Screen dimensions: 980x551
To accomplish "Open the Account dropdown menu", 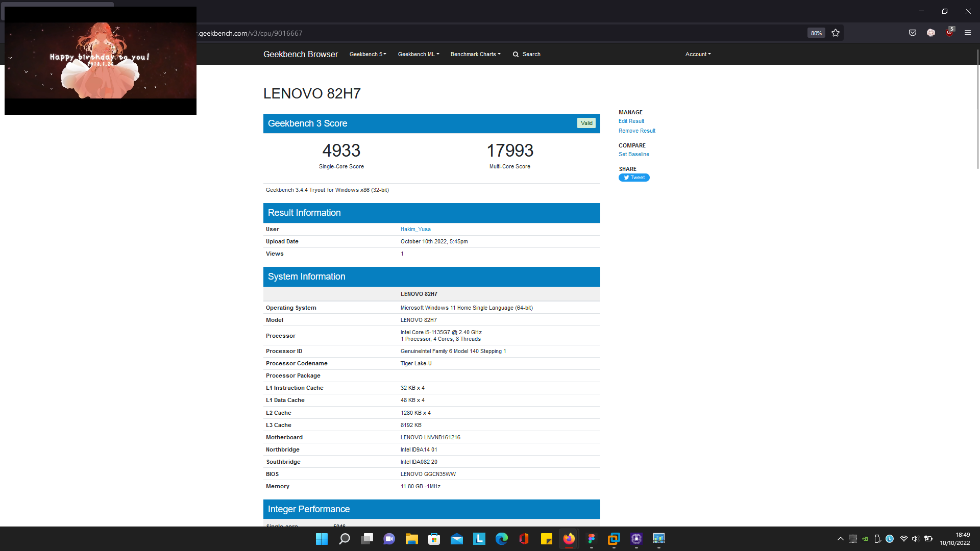I will click(x=698, y=54).
